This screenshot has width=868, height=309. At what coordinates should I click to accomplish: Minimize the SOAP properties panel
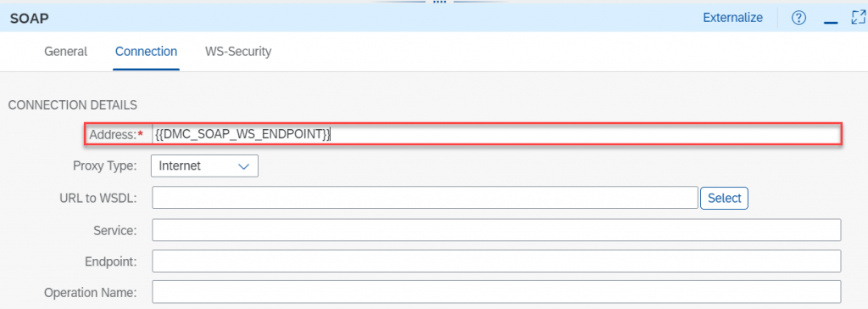click(x=831, y=21)
